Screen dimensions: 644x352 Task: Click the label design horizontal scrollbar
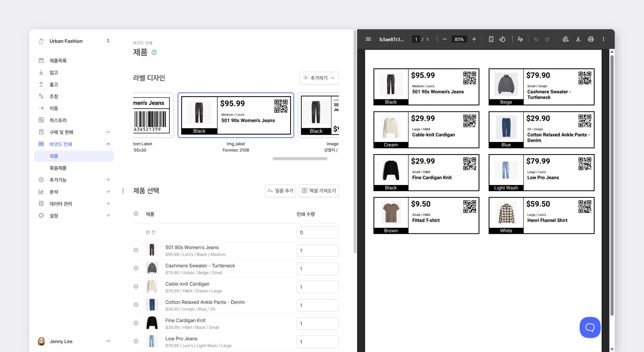pyautogui.click(x=300, y=159)
